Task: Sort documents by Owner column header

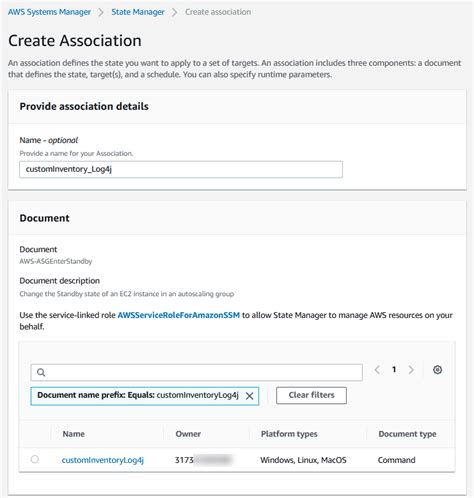Action: [x=188, y=434]
